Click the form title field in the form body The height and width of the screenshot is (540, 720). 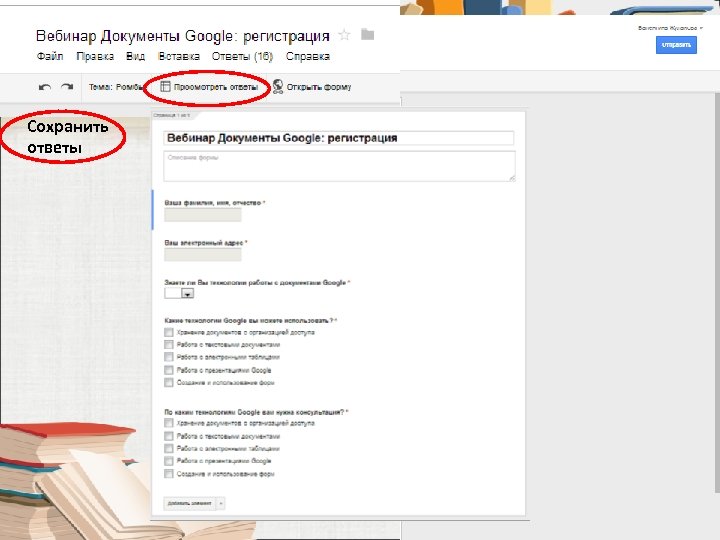click(x=338, y=138)
